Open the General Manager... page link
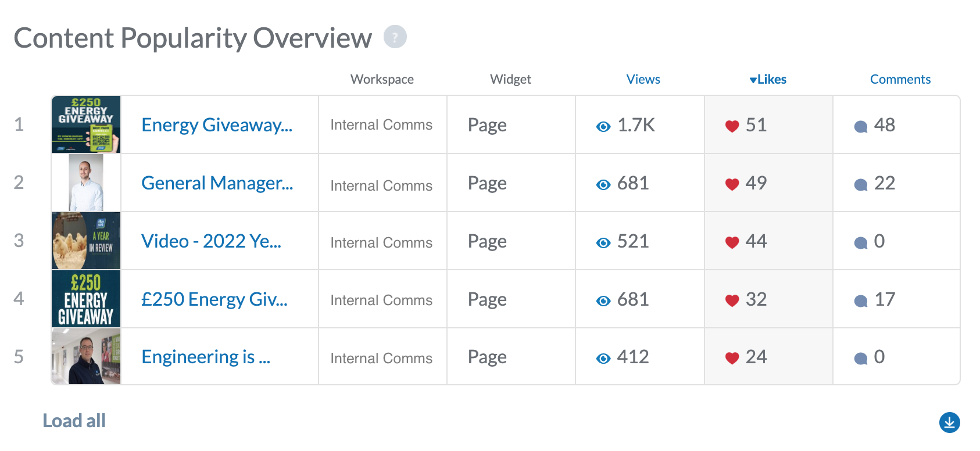Image resolution: width=980 pixels, height=451 pixels. pyautogui.click(x=217, y=183)
